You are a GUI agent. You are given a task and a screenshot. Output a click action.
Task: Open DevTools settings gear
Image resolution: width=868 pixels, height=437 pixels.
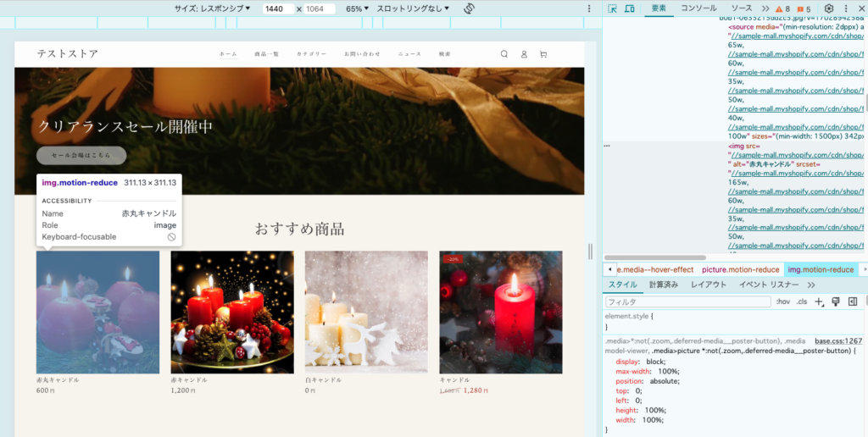pos(829,8)
